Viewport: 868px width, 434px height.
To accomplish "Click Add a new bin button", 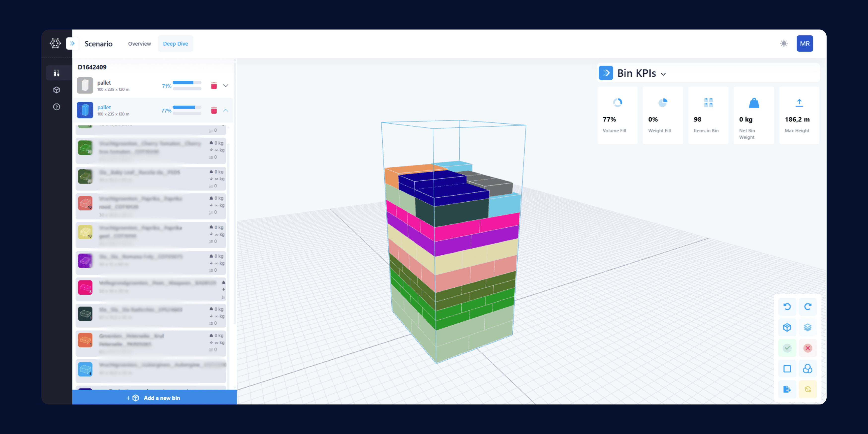I will point(154,398).
